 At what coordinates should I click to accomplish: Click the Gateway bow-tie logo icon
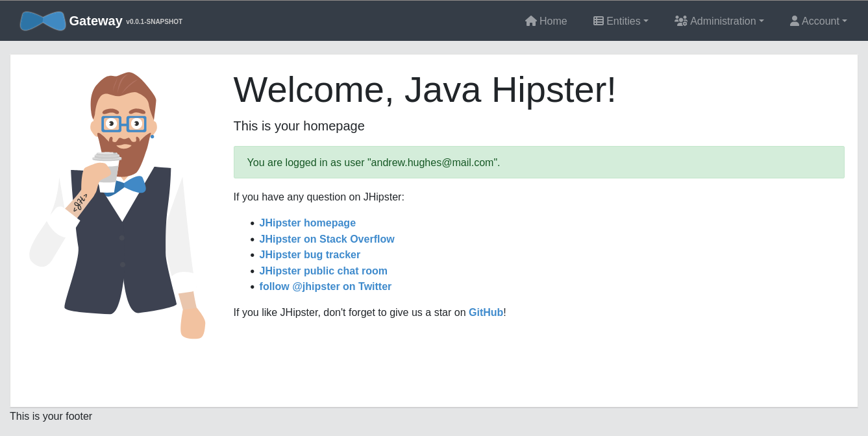(43, 21)
